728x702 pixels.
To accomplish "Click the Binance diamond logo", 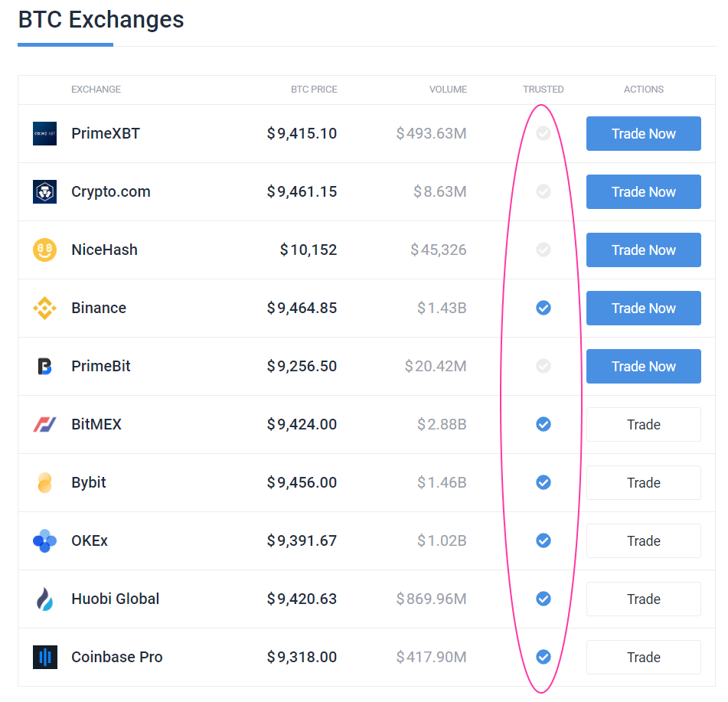I will (44, 308).
